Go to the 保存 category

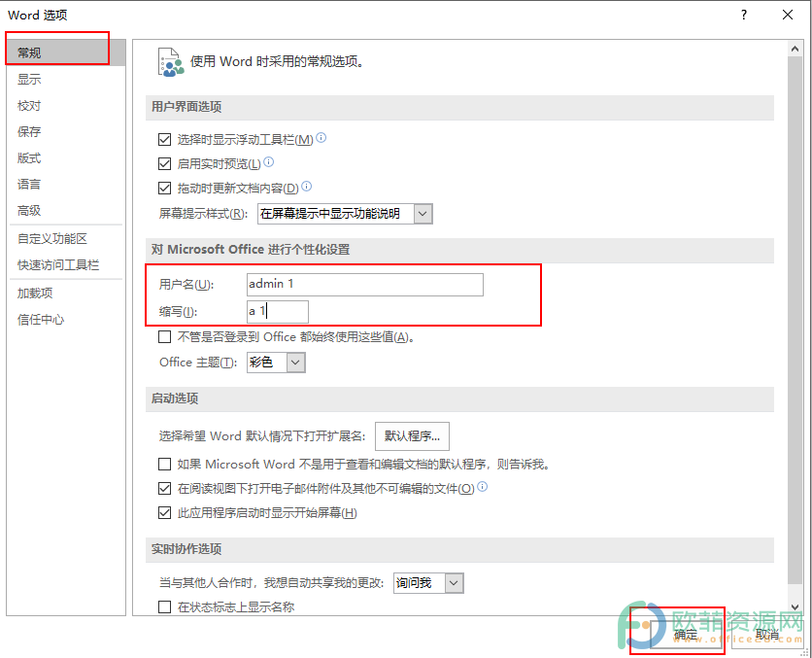coord(66,131)
